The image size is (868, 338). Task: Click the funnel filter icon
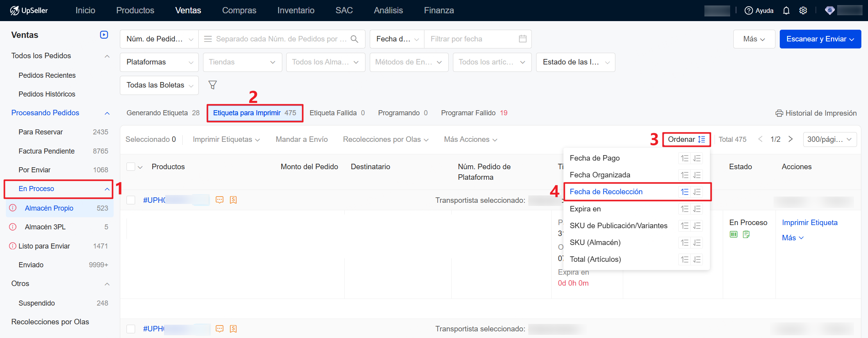click(212, 85)
